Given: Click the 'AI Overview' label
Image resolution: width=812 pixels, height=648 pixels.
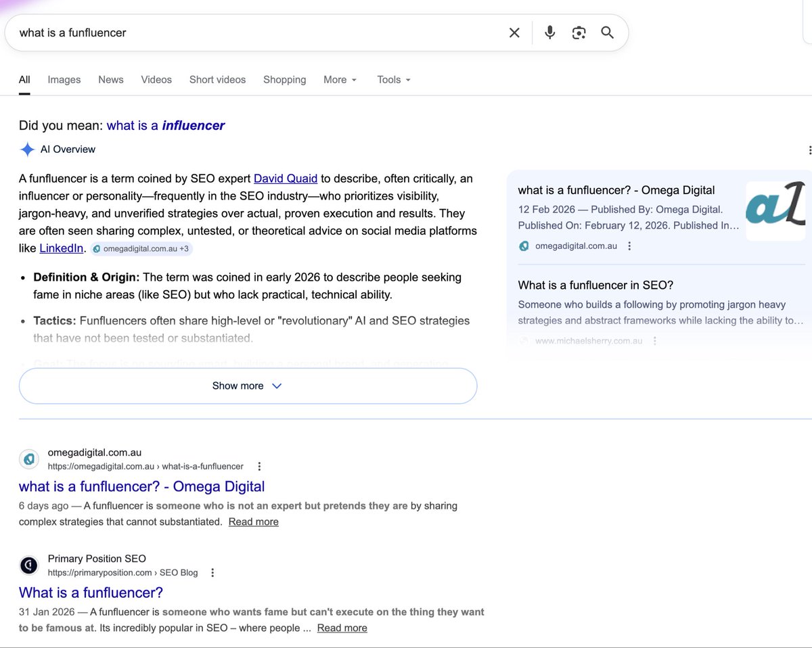Looking at the screenshot, I should (x=68, y=149).
